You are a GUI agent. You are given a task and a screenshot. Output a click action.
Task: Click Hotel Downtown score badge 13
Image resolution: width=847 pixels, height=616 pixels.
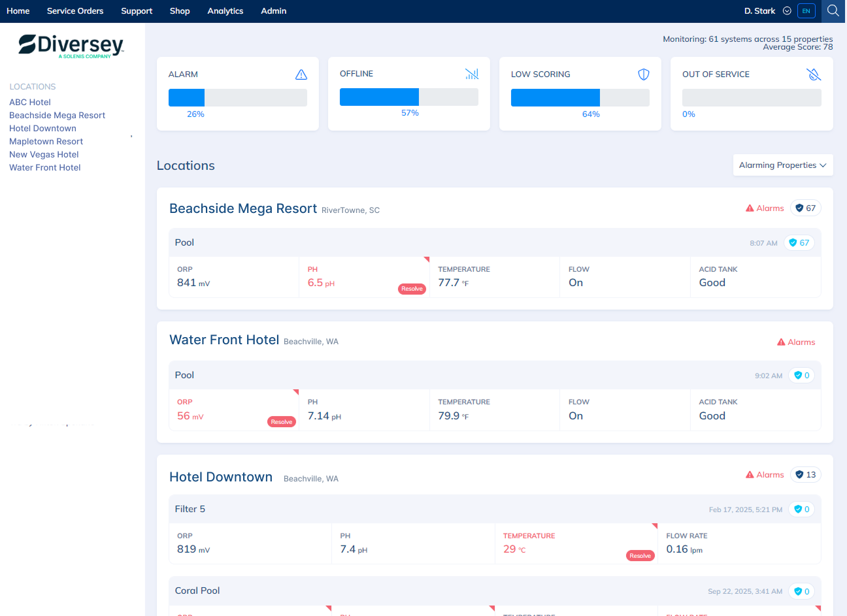tap(805, 475)
